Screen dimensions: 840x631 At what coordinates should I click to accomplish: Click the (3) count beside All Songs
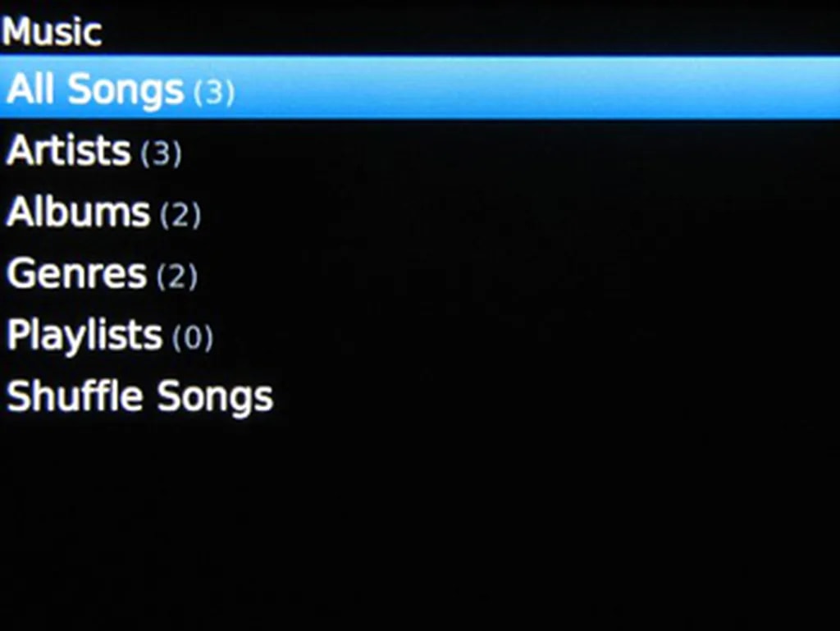pos(214,92)
